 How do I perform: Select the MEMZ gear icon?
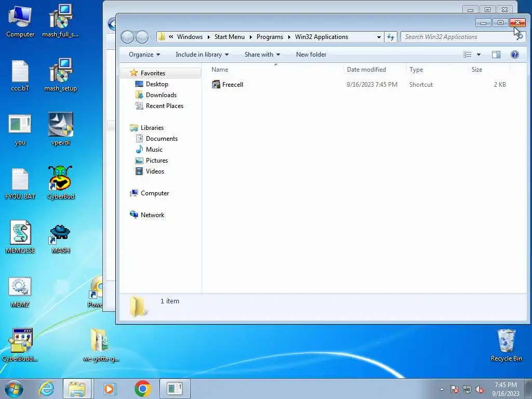[20, 292]
